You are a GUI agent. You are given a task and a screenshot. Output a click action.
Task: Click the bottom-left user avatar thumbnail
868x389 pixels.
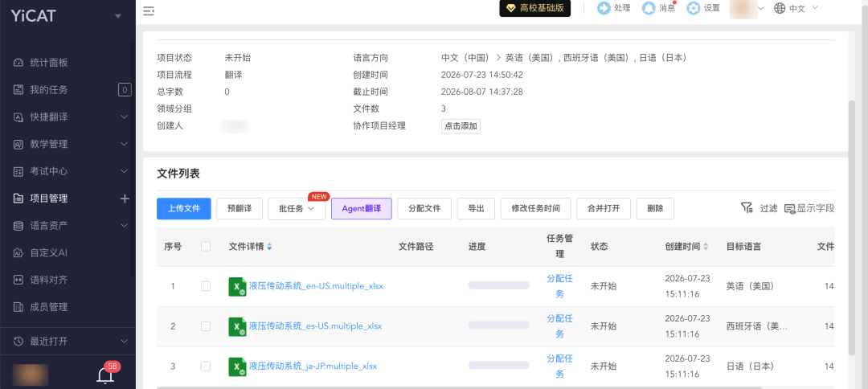pyautogui.click(x=30, y=375)
